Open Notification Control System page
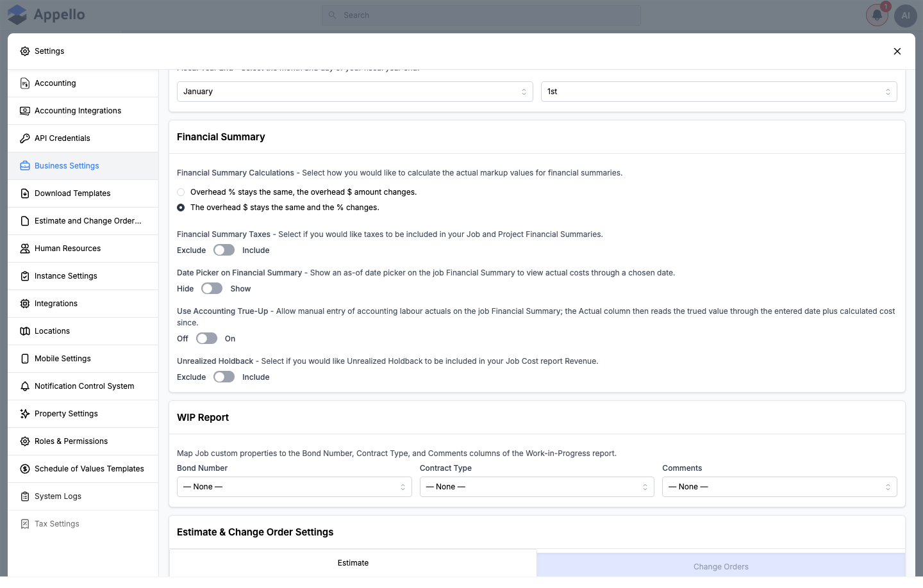This screenshot has height=588, width=923. point(83,386)
